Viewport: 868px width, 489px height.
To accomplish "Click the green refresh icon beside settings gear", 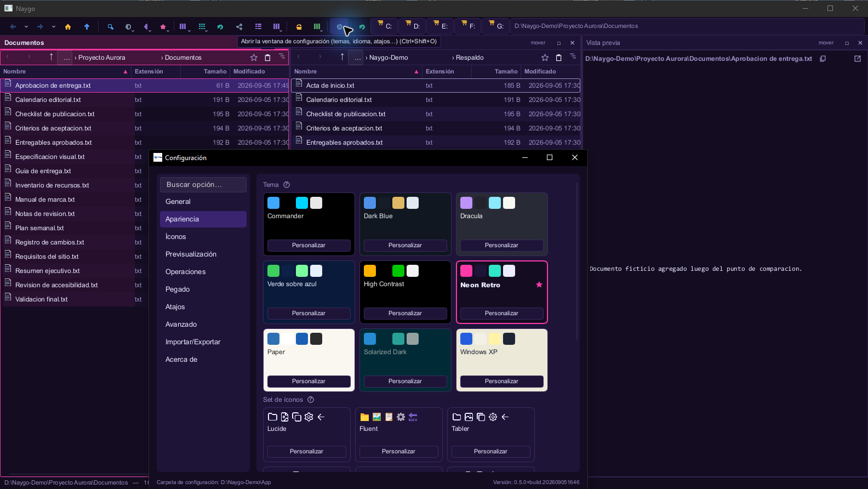I will click(362, 26).
